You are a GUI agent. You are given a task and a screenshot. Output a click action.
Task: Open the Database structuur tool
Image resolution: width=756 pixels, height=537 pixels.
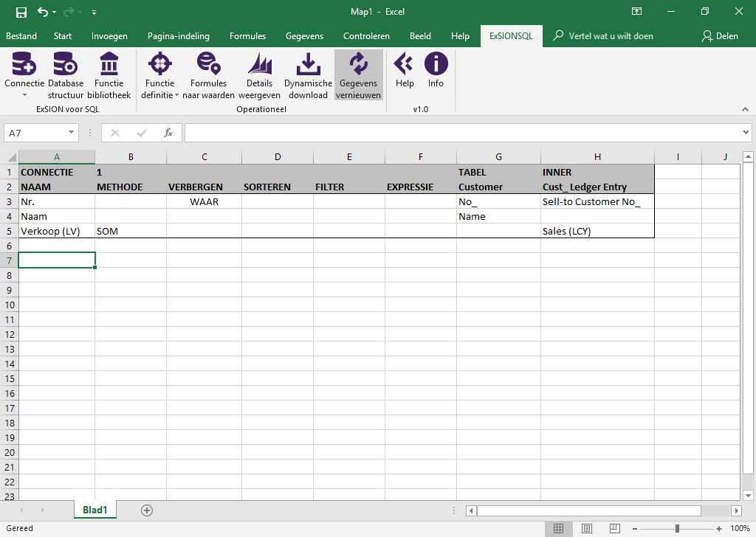coord(66,75)
